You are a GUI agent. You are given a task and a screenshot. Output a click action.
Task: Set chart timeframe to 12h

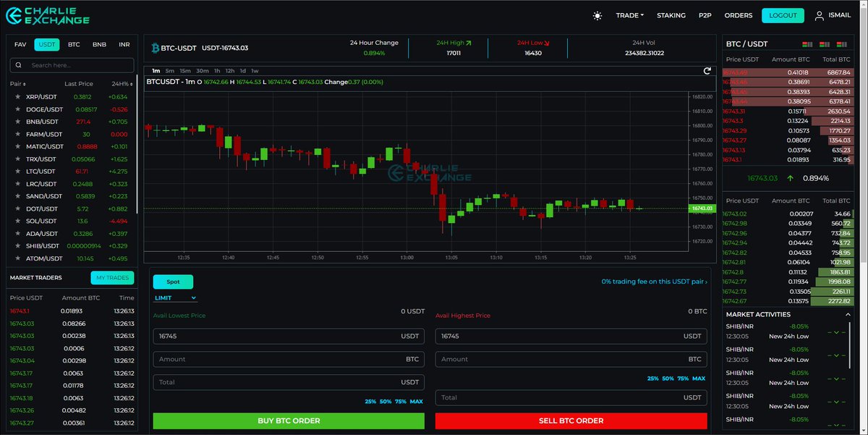[230, 71]
